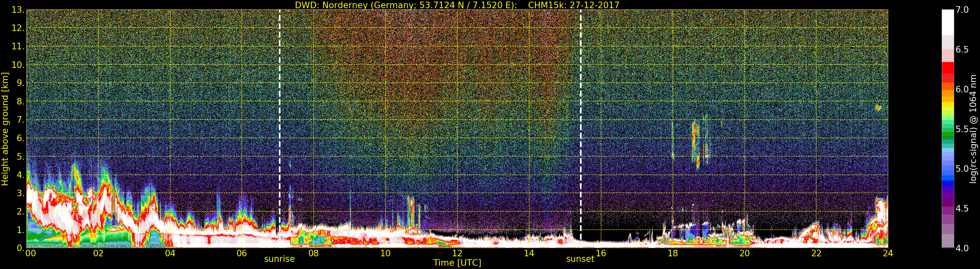Click the colorbar tick label '5.5'
This screenshot has width=980, height=269.
[x=962, y=129]
